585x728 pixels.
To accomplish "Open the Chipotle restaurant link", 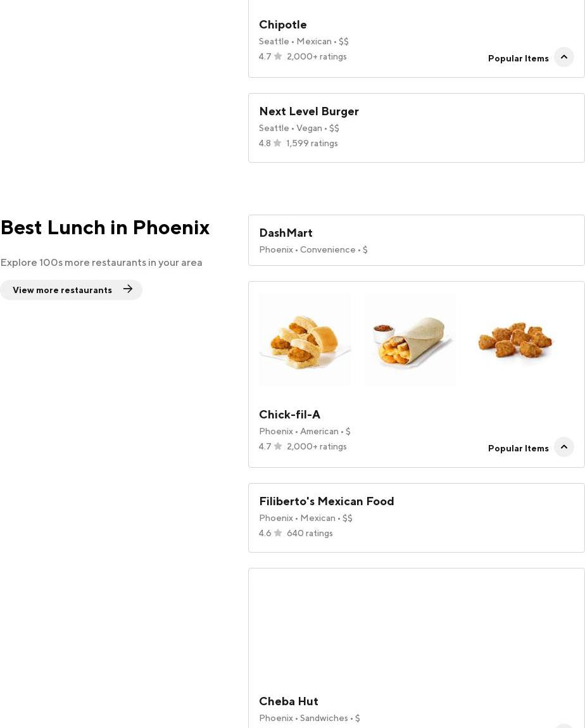I will tap(283, 25).
